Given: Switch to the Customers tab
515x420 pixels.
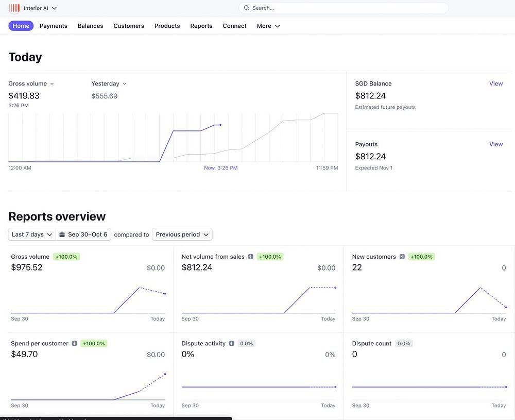Looking at the screenshot, I should point(129,26).
